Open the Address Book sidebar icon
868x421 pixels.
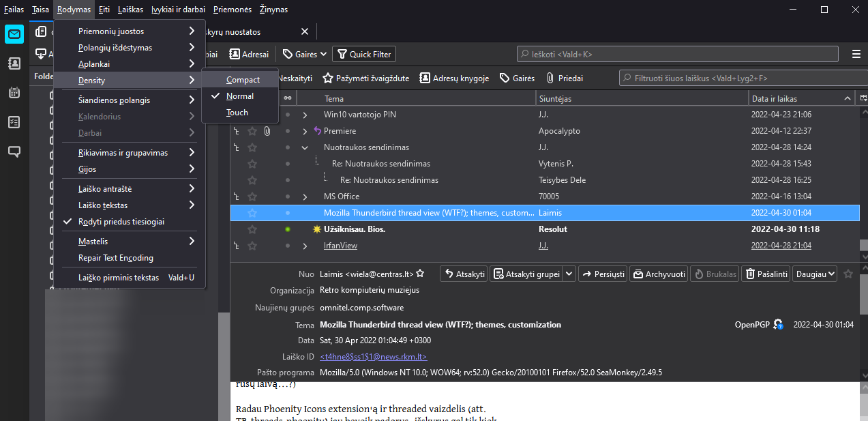[14, 63]
